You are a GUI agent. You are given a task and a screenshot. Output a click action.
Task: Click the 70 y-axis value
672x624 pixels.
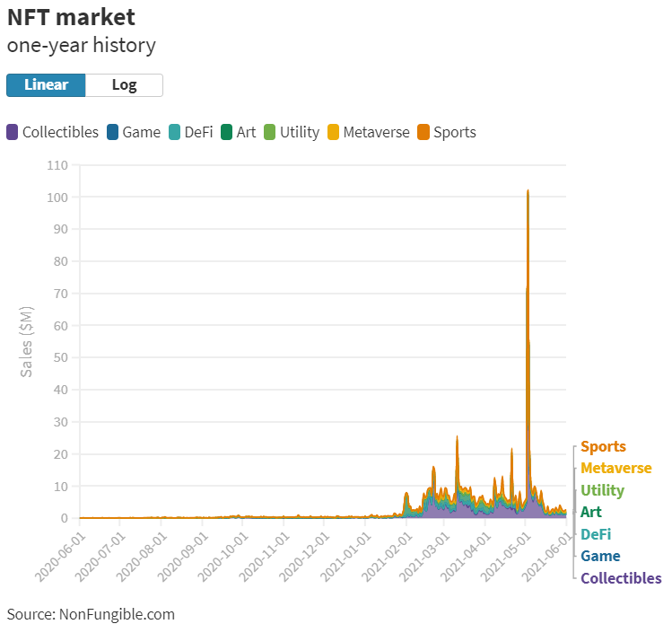coord(60,294)
